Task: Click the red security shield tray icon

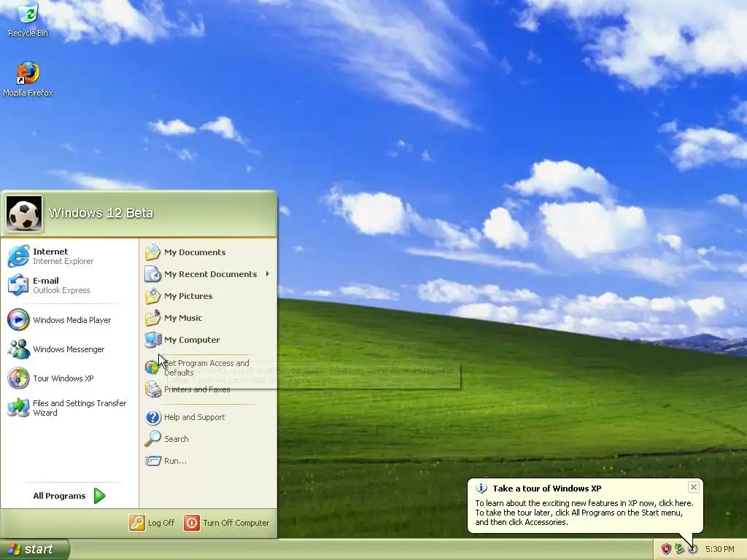Action: (x=666, y=549)
